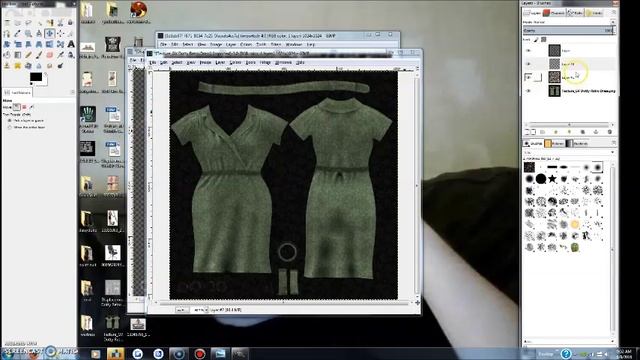Select the Scissors Select tool
This screenshot has height=360, width=640.
pyautogui.click(x=60, y=22)
